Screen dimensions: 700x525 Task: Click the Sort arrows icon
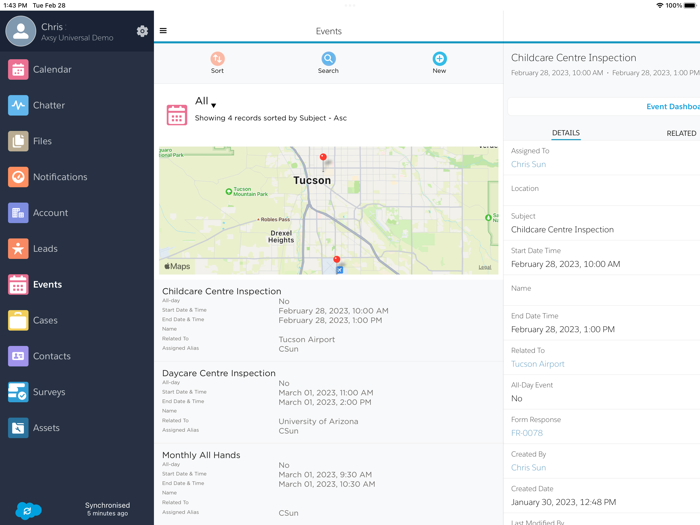point(217,58)
